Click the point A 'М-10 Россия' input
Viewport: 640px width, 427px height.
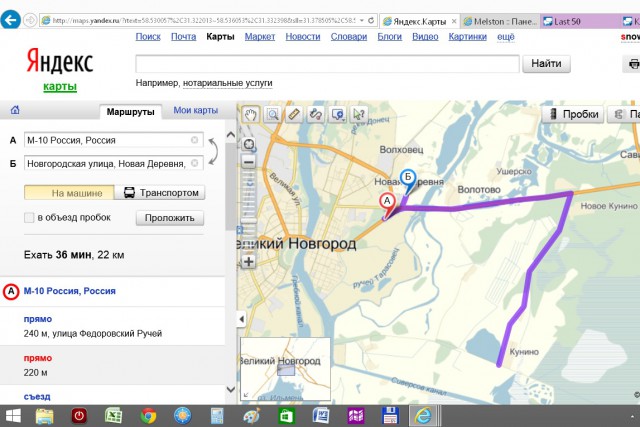(x=113, y=140)
